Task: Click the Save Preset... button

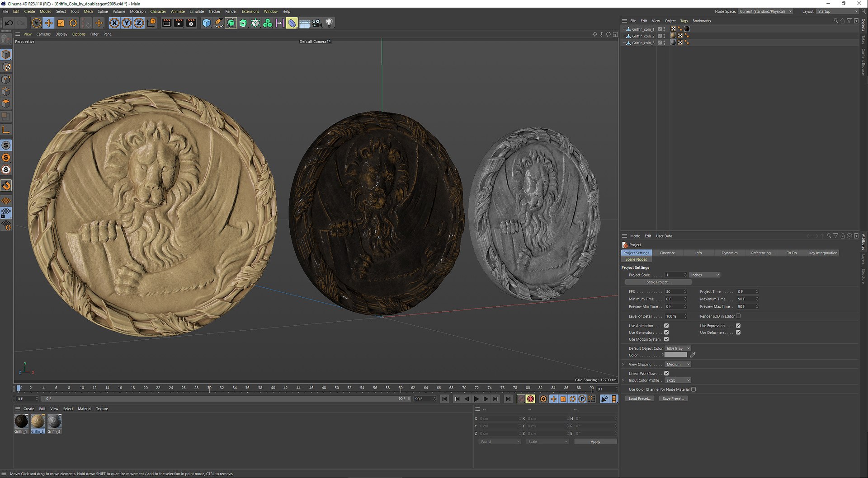Action: coord(673,399)
